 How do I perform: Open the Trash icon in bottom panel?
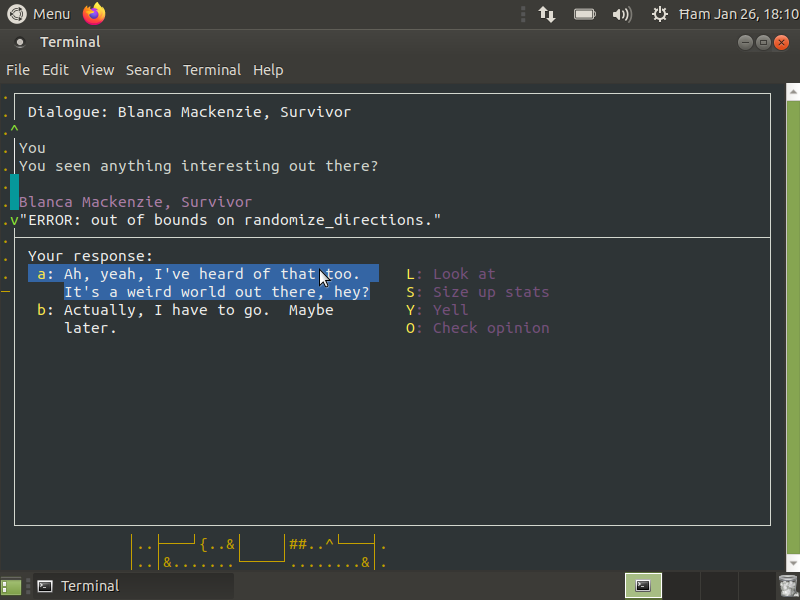click(788, 586)
